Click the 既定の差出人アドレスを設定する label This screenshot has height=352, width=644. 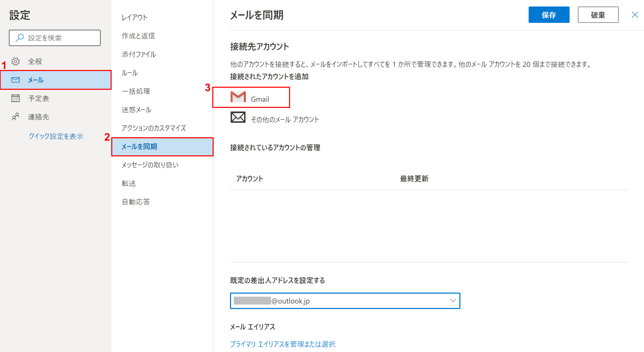[x=277, y=280]
